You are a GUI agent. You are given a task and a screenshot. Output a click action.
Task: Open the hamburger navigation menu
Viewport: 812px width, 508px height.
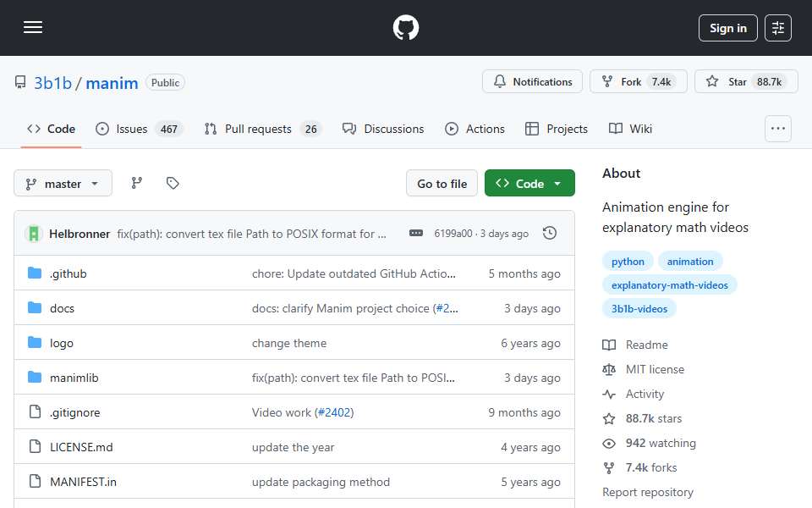(33, 27)
